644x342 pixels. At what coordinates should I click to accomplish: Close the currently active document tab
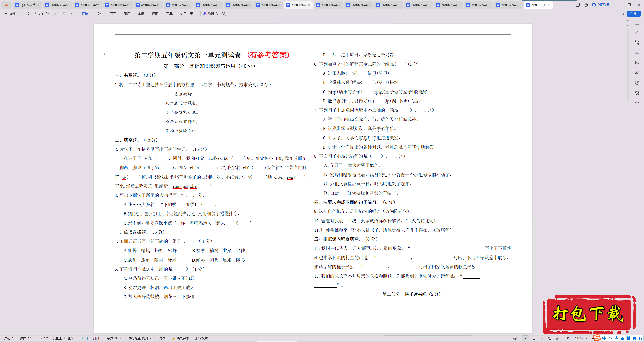click(549, 5)
